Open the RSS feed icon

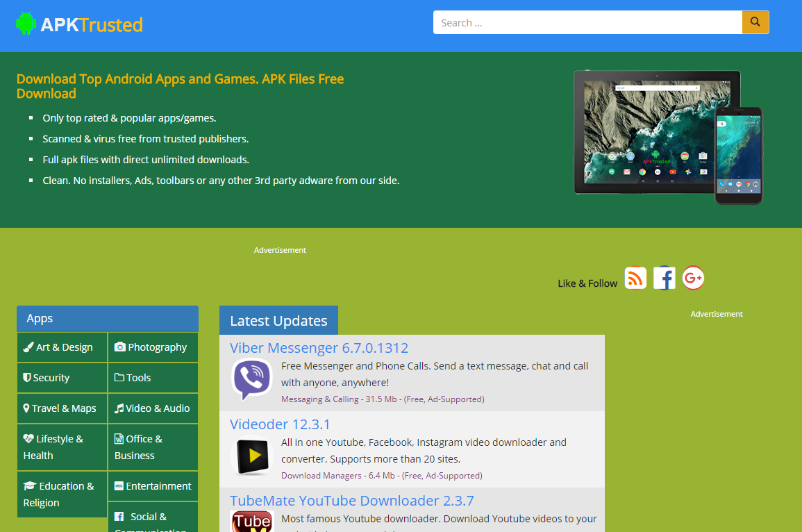tap(635, 278)
